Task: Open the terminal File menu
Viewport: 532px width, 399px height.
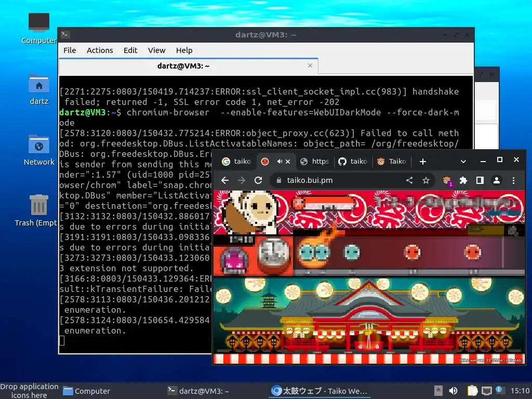Action: pos(70,50)
